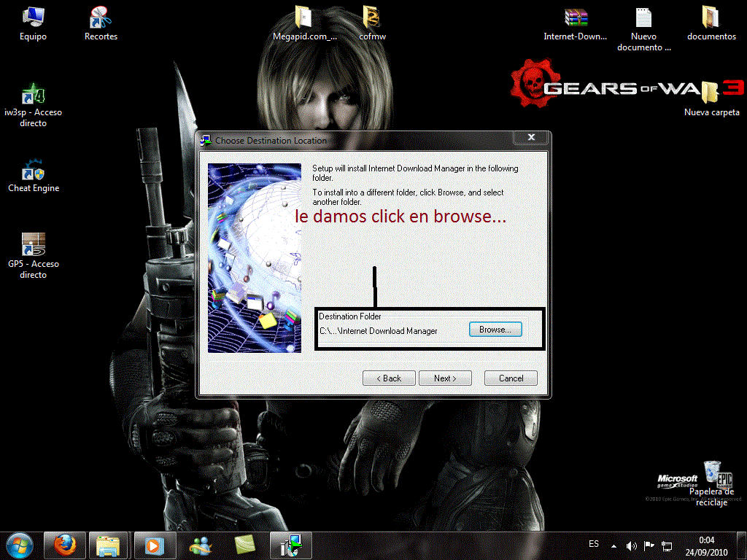The height and width of the screenshot is (560, 747).
Task: Go Back to the previous setup step
Action: coord(389,378)
